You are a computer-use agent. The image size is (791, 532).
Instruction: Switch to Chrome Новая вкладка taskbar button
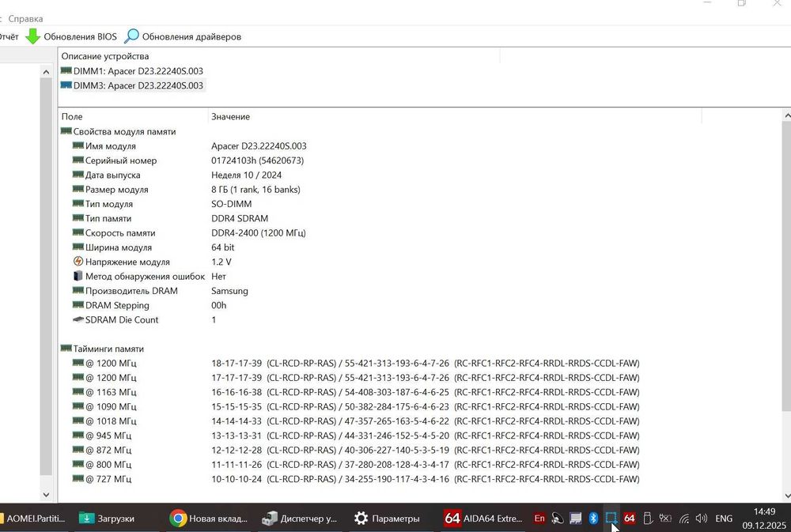(209, 518)
